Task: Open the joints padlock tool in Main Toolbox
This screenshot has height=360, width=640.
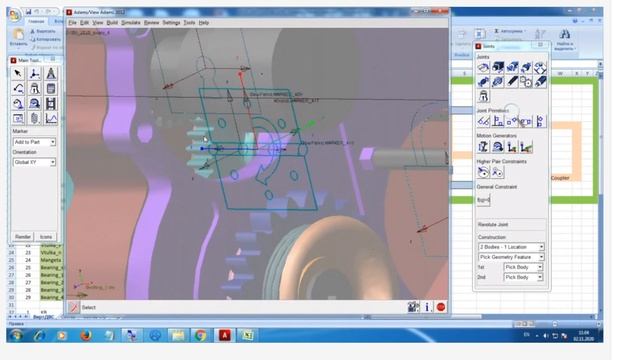Action: (34, 89)
